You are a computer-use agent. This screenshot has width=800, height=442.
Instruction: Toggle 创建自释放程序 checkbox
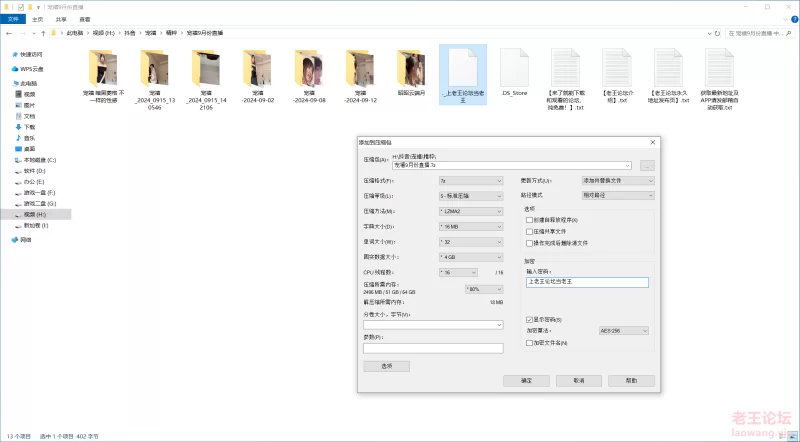pyautogui.click(x=529, y=220)
